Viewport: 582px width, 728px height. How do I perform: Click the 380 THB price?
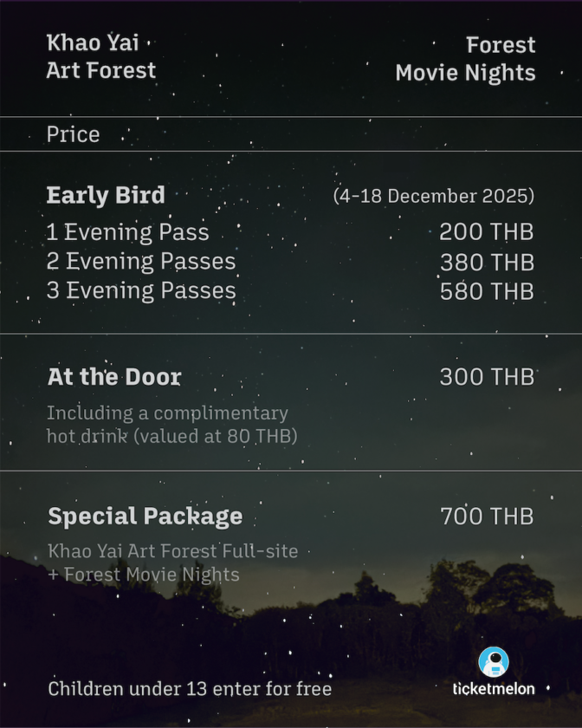point(486,262)
